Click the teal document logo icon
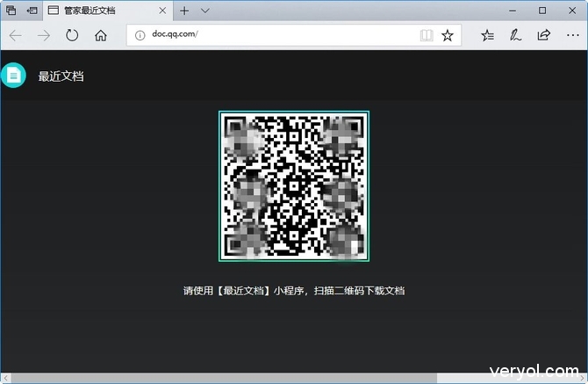 click(x=13, y=76)
